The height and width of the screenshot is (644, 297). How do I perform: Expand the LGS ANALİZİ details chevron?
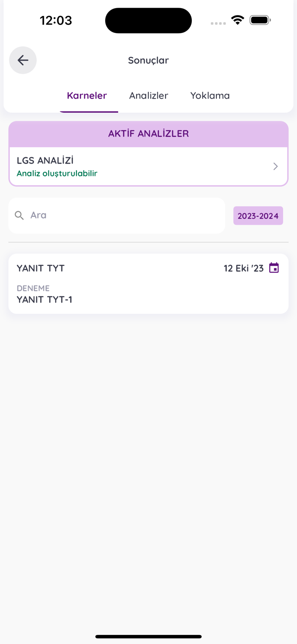click(x=275, y=166)
